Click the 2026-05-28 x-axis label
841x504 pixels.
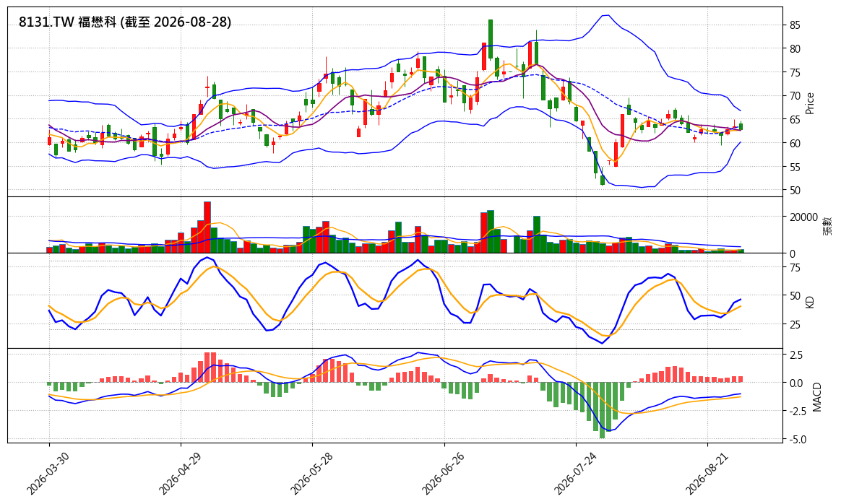pyautogui.click(x=310, y=472)
